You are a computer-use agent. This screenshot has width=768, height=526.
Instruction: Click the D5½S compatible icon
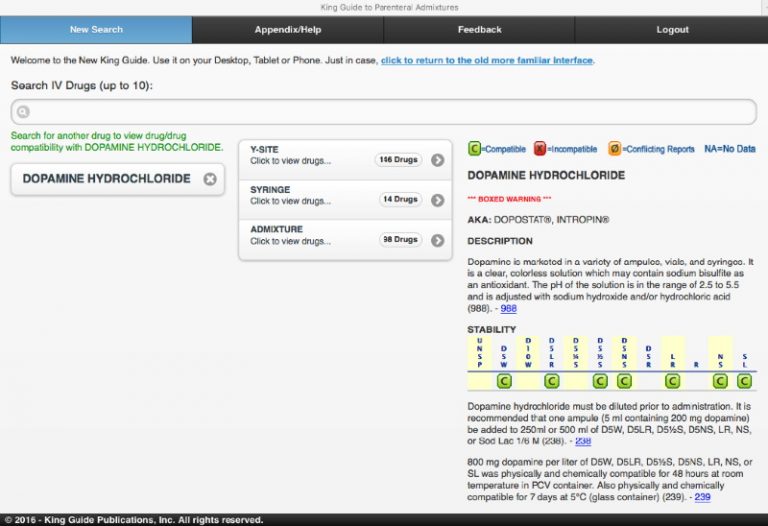(600, 381)
